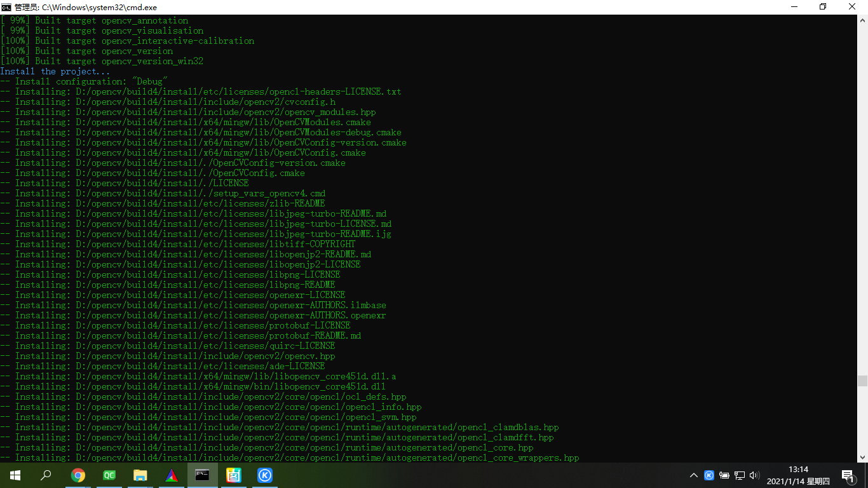Click the libpng-LICENSE line
868x488 pixels.
pos(170,274)
